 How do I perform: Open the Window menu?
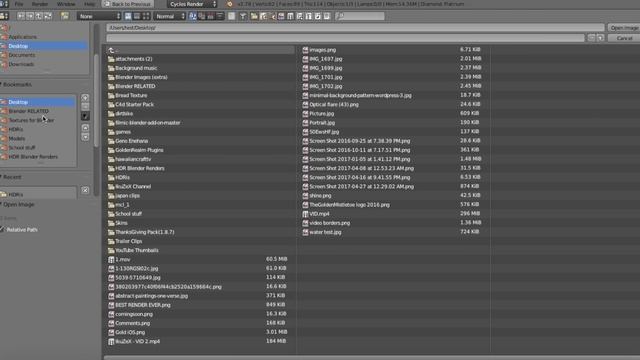coord(66,4)
